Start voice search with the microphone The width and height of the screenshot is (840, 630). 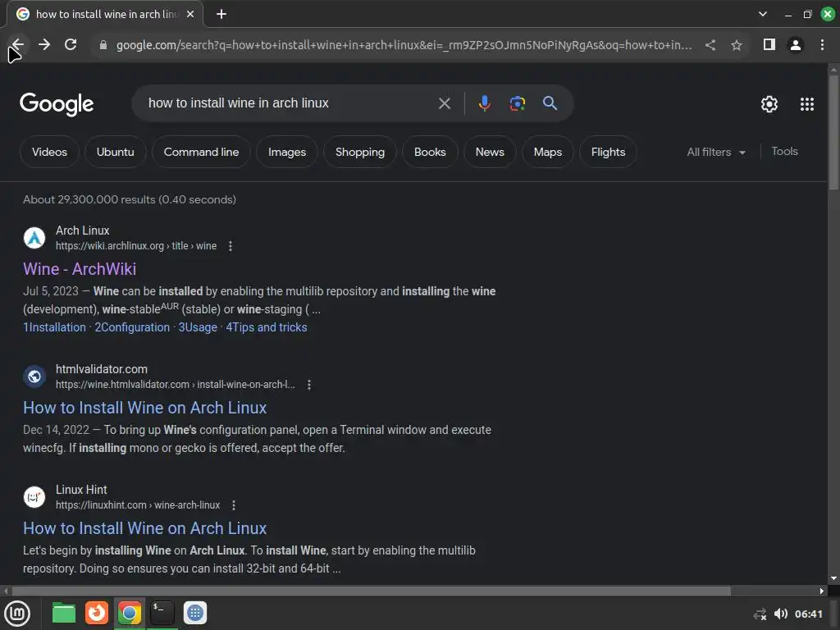click(484, 103)
